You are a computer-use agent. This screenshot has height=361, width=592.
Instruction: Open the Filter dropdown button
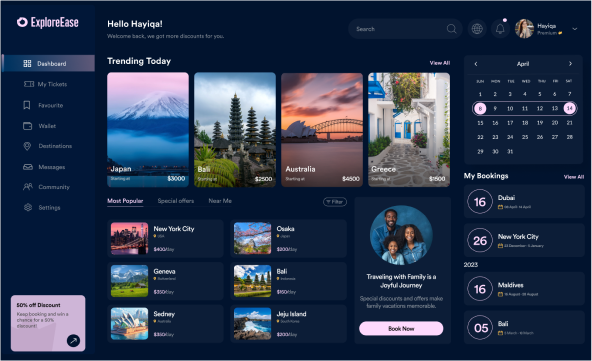tap(335, 202)
